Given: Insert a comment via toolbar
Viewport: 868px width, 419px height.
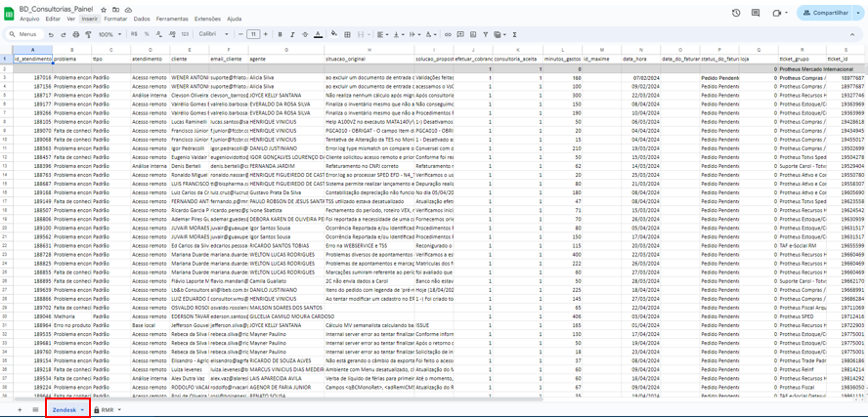Looking at the screenshot, I should tap(460, 34).
